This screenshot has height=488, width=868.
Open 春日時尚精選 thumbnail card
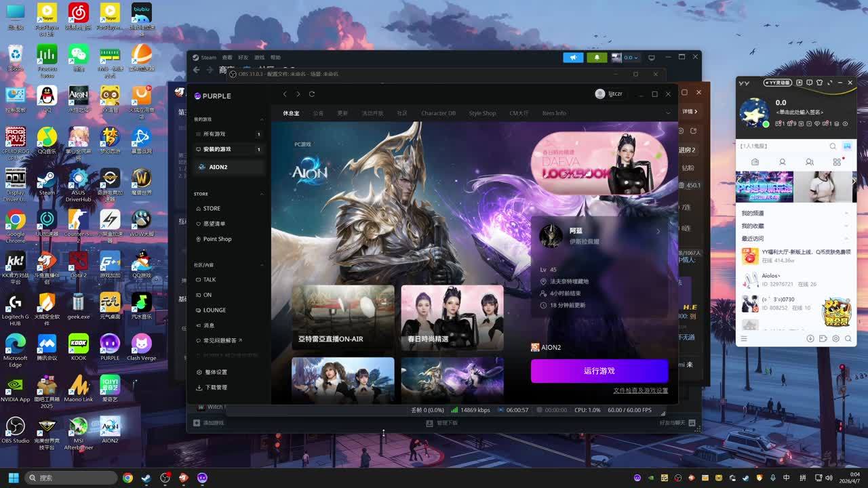pyautogui.click(x=452, y=317)
